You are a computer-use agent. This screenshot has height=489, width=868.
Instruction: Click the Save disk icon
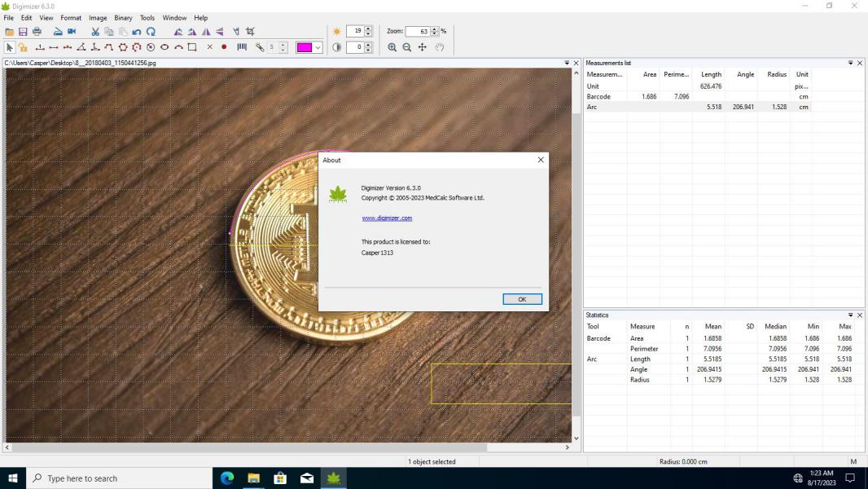pyautogui.click(x=23, y=32)
